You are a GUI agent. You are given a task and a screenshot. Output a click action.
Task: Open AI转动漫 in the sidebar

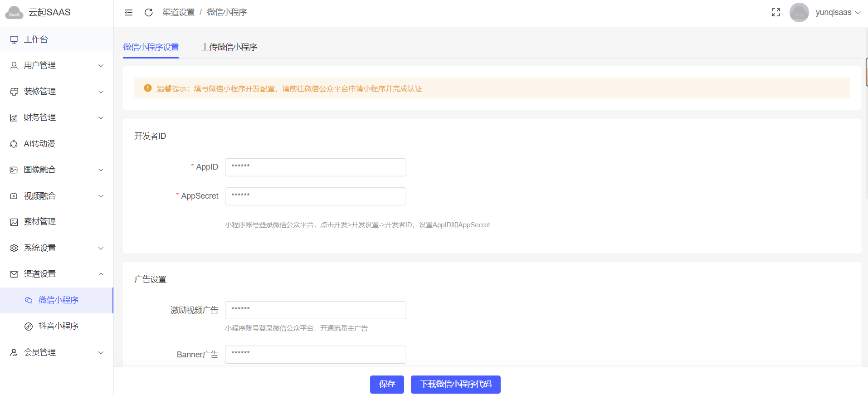[x=39, y=144]
